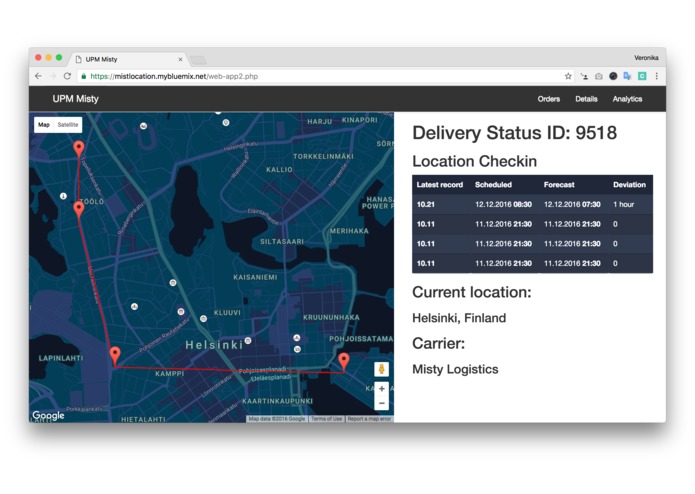Screen dimensions: 695x494
Task: Click the Helsinki city label on map
Action: click(x=214, y=345)
